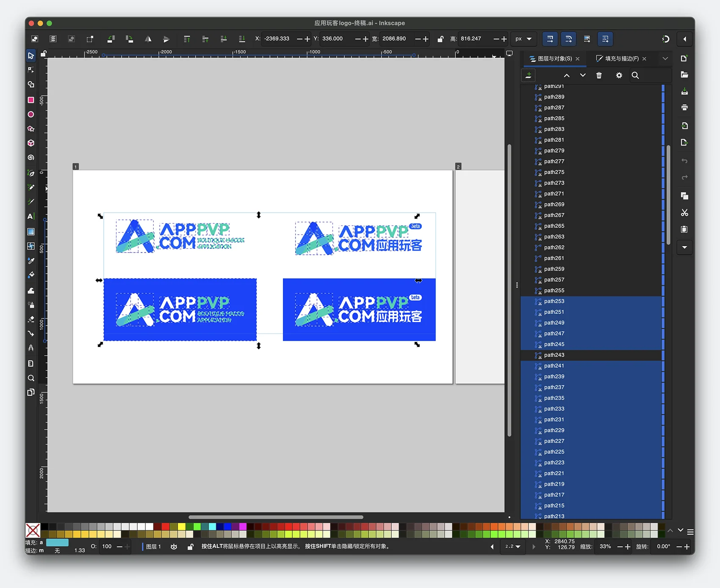Open the px units dropdown
Viewport: 720px width, 588px height.
[524, 39]
